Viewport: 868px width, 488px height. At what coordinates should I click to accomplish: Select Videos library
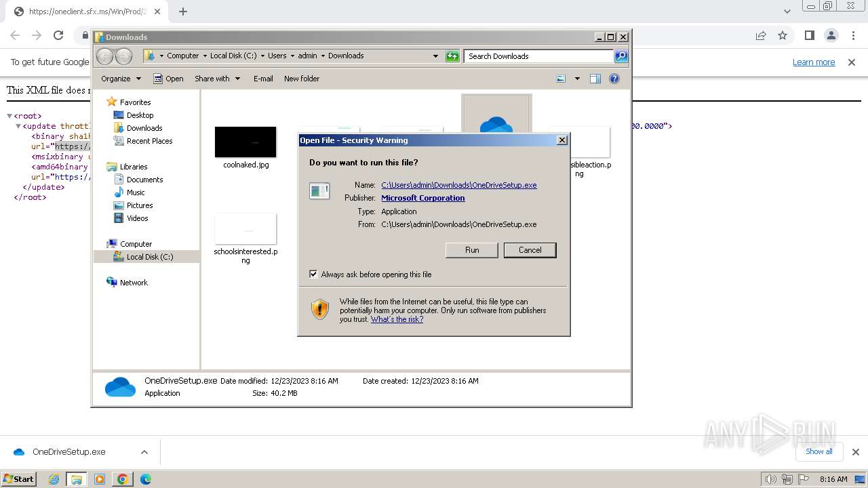click(137, 218)
